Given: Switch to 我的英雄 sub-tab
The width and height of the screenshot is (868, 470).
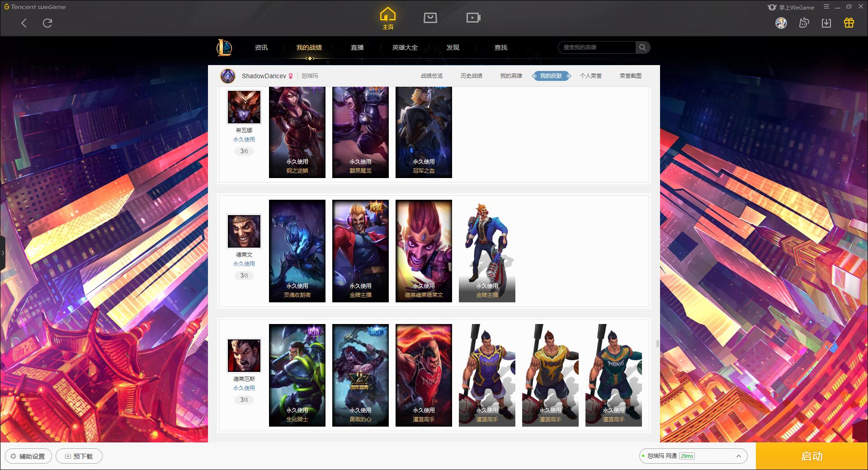Looking at the screenshot, I should pyautogui.click(x=511, y=76).
